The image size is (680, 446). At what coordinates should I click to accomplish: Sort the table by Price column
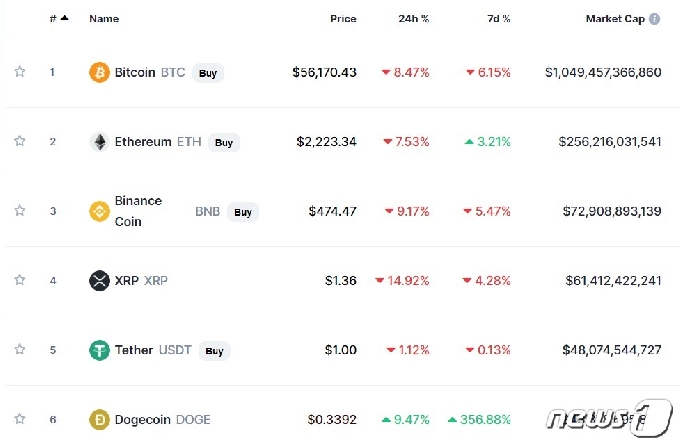(343, 19)
